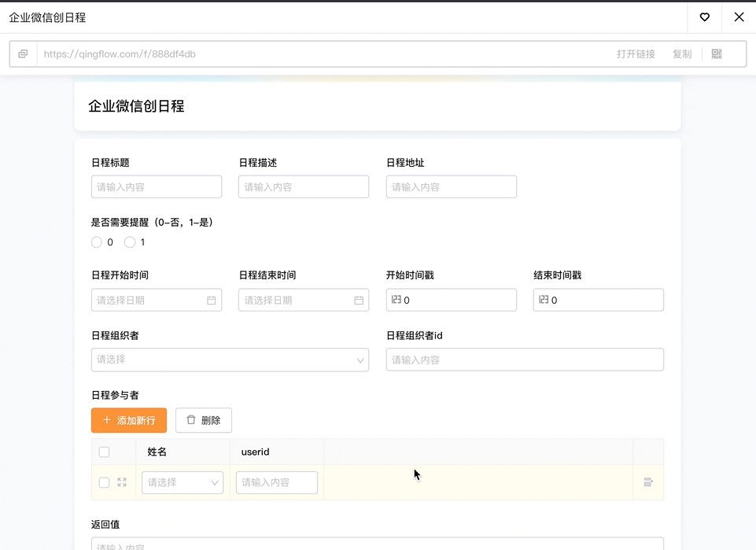Click the link icon beside the URL
Screen dimensions: 756x550
pos(23,54)
